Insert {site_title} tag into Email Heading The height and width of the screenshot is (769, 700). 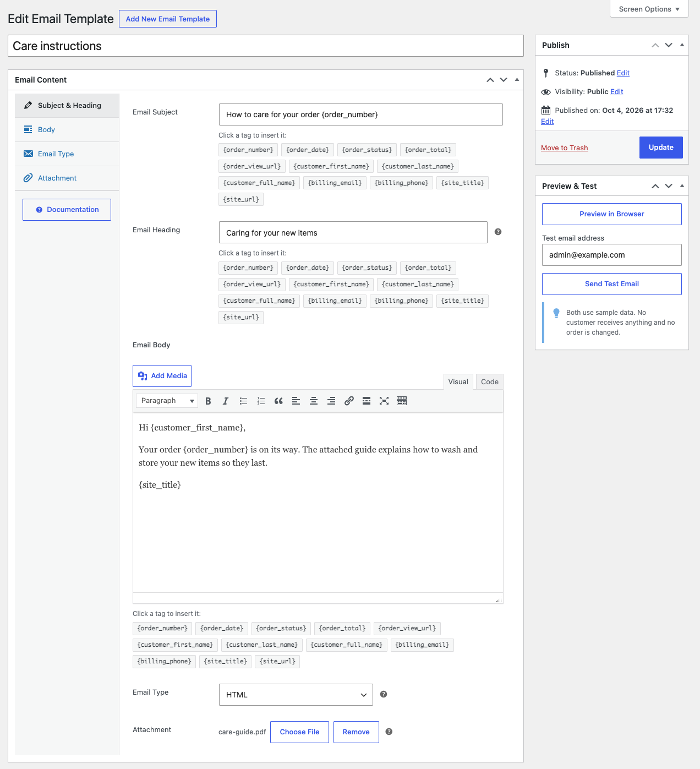[x=462, y=301]
